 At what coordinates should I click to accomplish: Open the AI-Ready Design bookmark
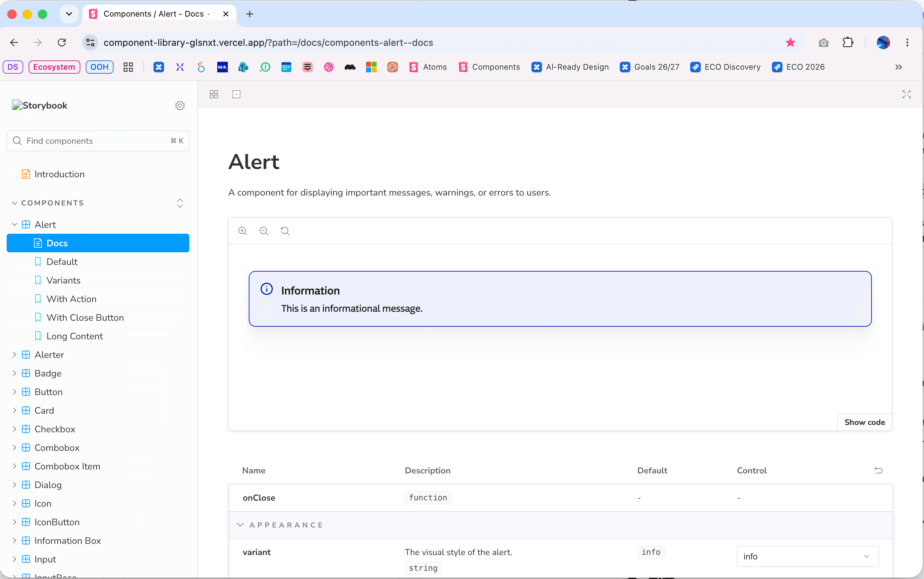click(570, 67)
